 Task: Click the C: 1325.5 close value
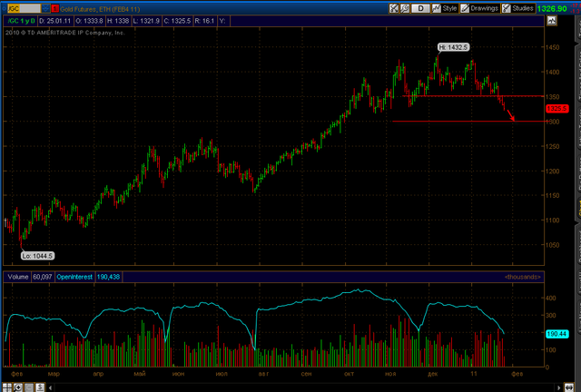177,21
